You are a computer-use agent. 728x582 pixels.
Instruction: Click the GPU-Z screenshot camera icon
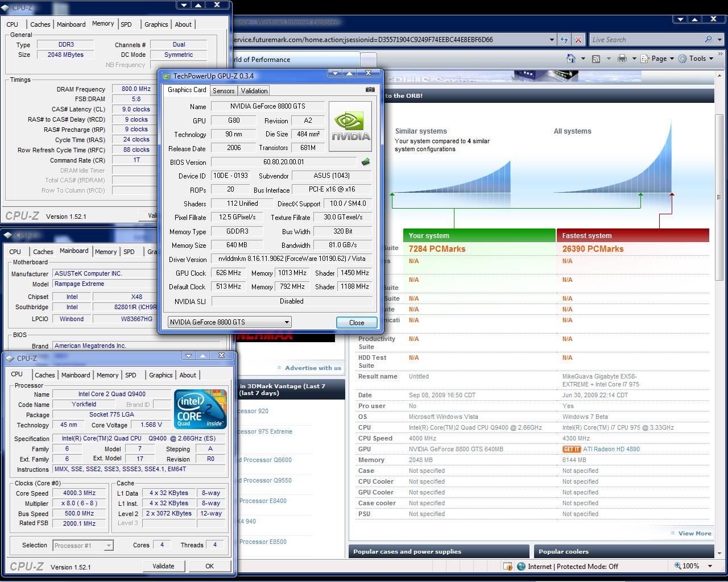coord(370,90)
